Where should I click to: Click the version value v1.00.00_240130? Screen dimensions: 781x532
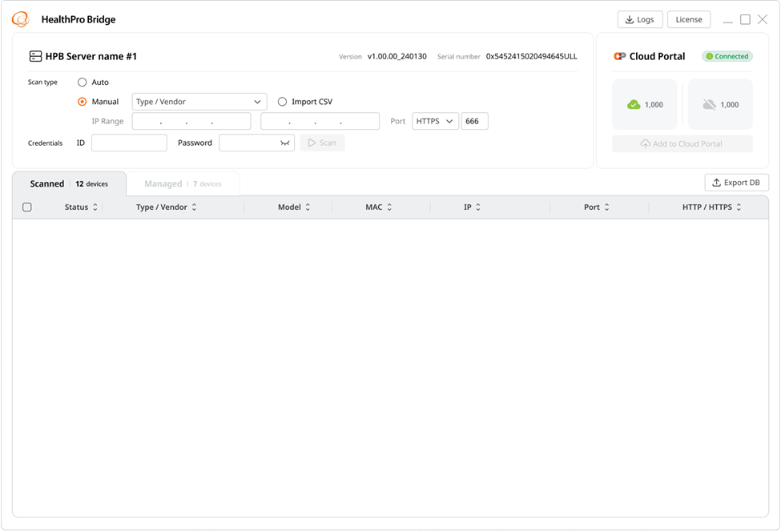click(397, 56)
